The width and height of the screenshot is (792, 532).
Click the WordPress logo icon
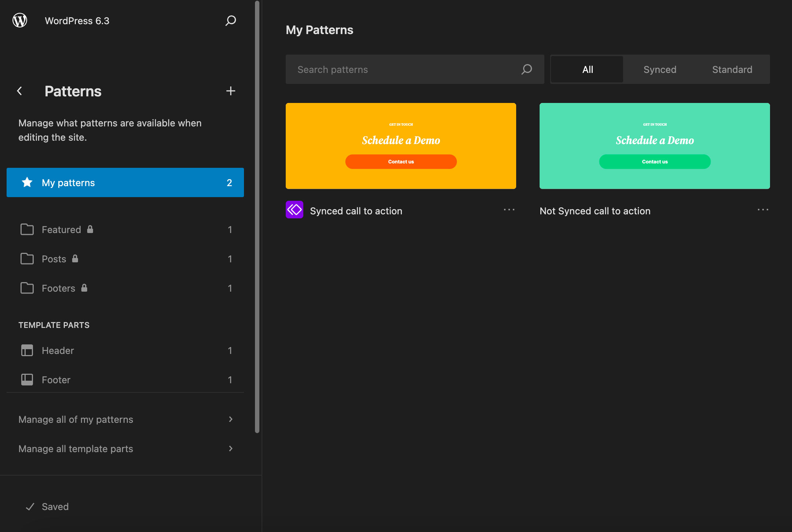click(x=20, y=20)
